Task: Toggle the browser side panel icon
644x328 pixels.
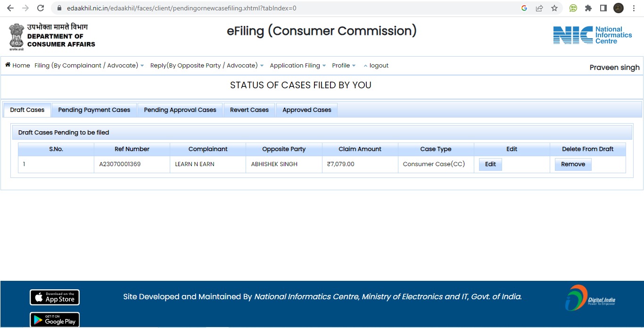Action: 603,8
